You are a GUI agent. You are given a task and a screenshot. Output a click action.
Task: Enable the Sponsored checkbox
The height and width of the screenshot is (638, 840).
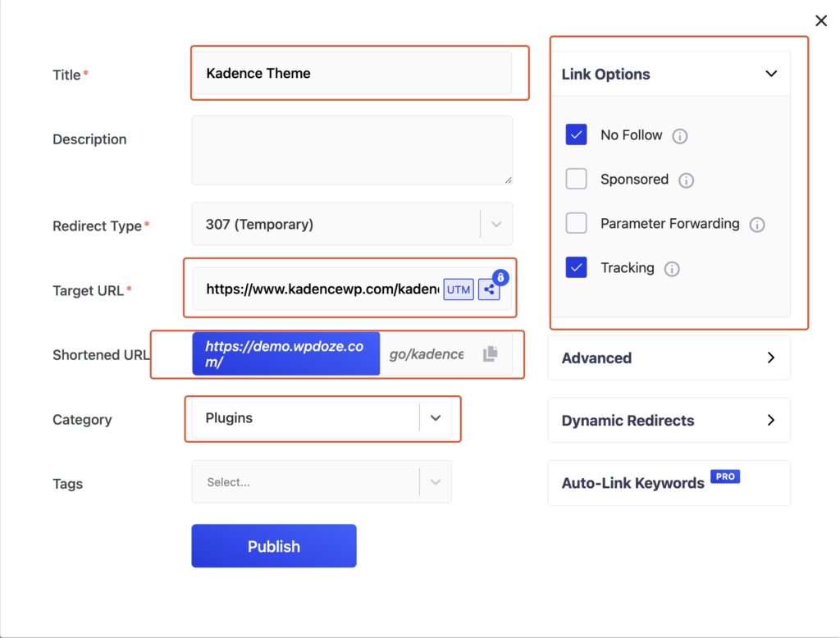coord(576,179)
